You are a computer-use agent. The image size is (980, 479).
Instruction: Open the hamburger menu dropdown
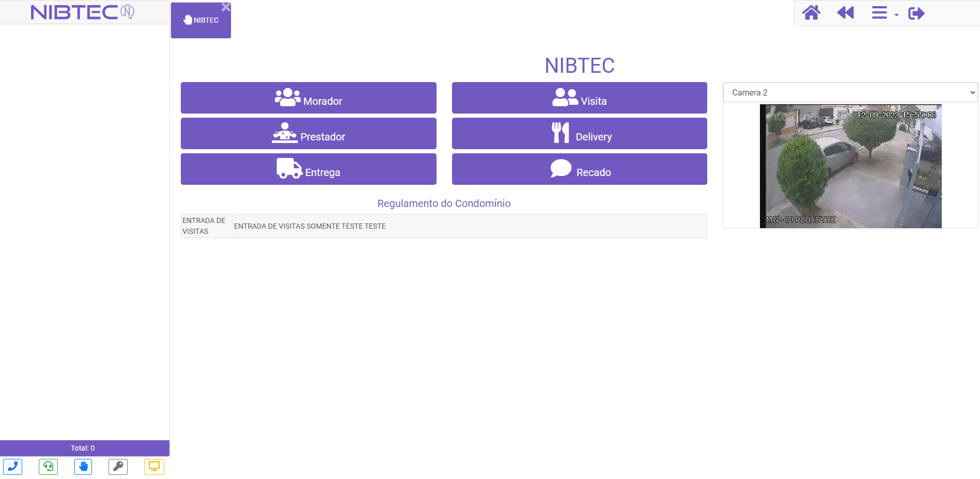click(x=884, y=12)
